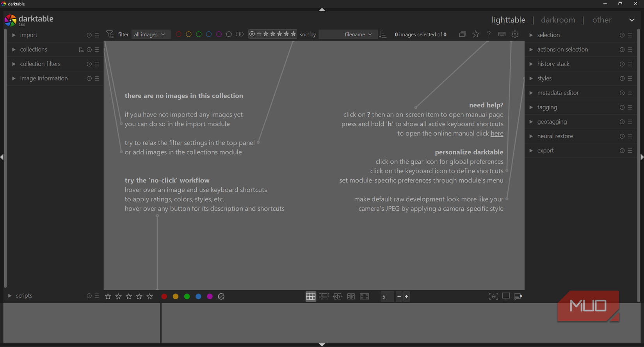Open presets menu for import module

(97, 35)
